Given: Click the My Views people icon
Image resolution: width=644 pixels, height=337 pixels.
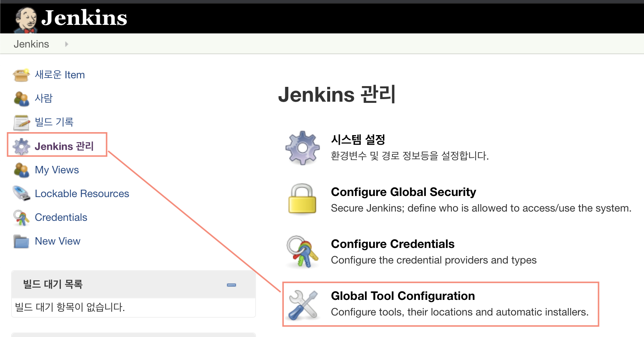Looking at the screenshot, I should 21,170.
